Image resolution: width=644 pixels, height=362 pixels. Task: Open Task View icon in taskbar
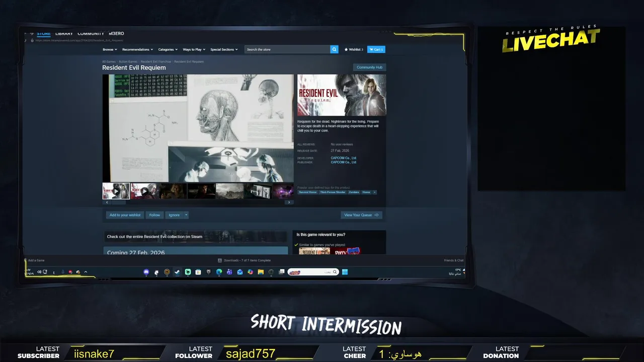tap(282, 272)
